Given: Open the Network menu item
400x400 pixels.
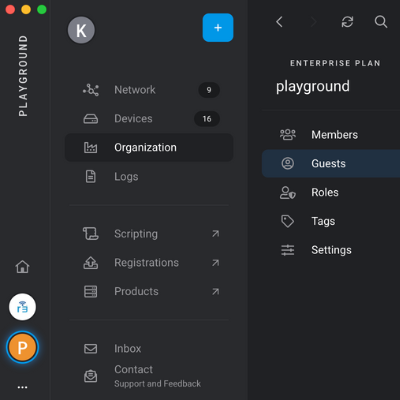Looking at the screenshot, I should point(149,90).
